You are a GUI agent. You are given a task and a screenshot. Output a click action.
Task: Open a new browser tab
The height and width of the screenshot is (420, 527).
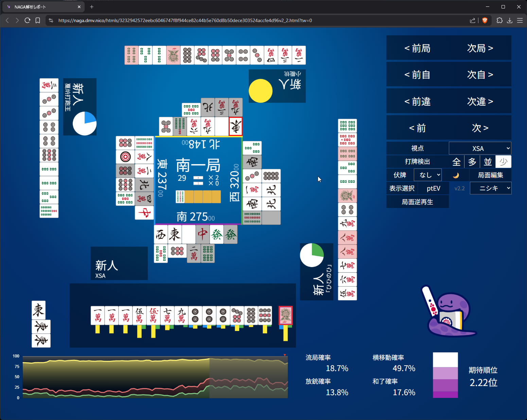click(92, 7)
